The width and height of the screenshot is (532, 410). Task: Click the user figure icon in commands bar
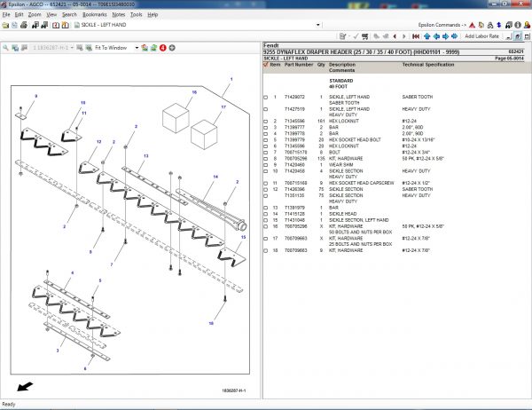[527, 25]
